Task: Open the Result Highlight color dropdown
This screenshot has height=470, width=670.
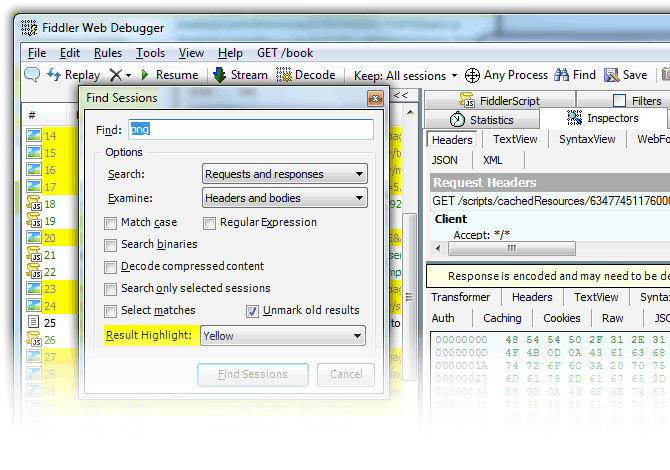Action: pyautogui.click(x=283, y=336)
